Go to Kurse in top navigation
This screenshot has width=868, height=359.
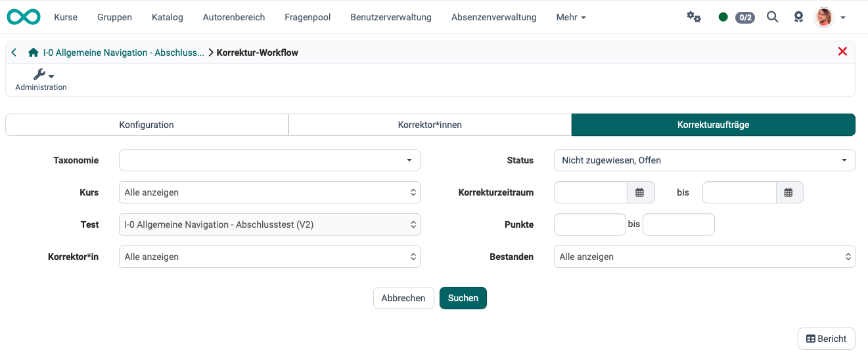pyautogui.click(x=66, y=17)
